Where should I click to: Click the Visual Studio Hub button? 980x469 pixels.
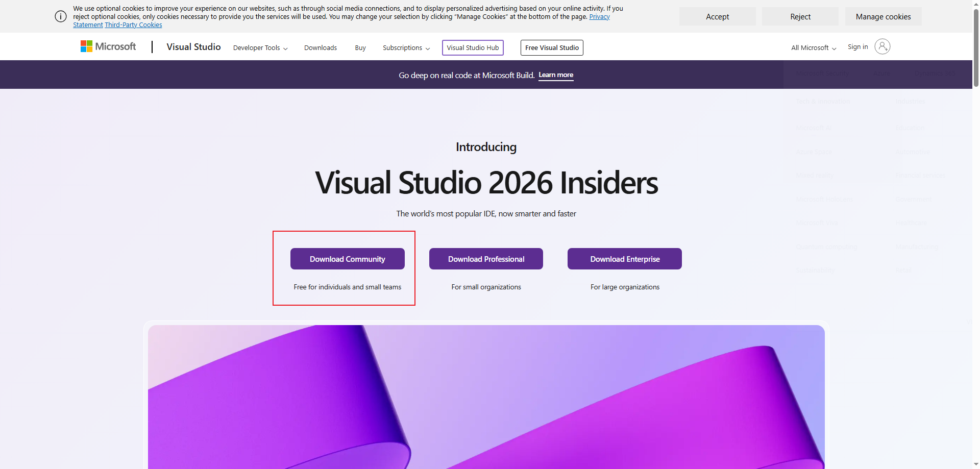coord(473,47)
